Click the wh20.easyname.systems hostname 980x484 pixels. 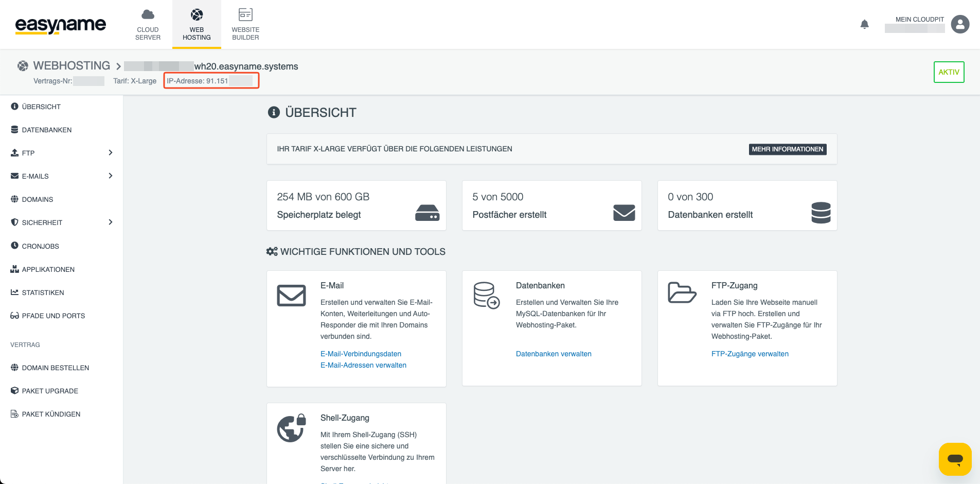click(x=246, y=66)
